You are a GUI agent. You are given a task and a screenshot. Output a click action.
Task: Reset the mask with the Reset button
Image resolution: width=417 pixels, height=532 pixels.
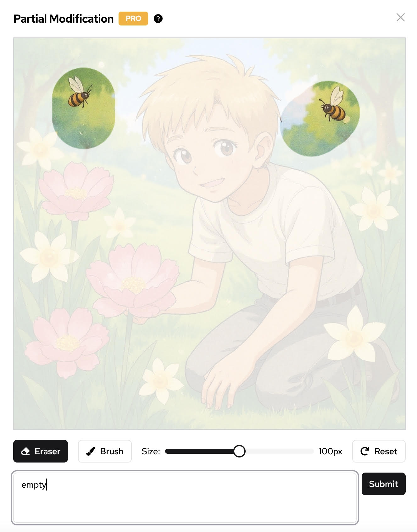pyautogui.click(x=379, y=451)
